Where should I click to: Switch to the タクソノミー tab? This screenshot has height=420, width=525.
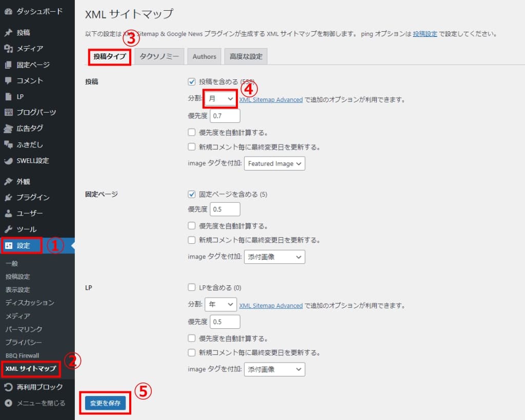click(x=159, y=56)
